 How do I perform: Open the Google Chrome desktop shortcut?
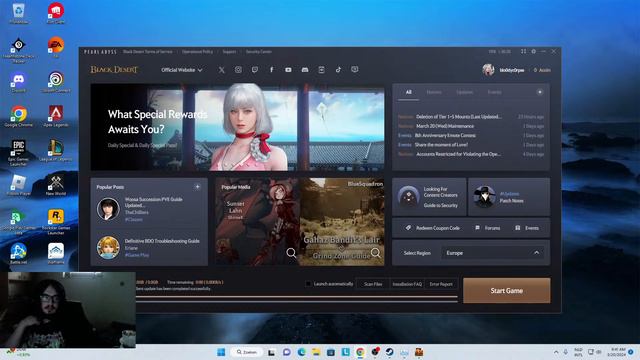[18, 116]
